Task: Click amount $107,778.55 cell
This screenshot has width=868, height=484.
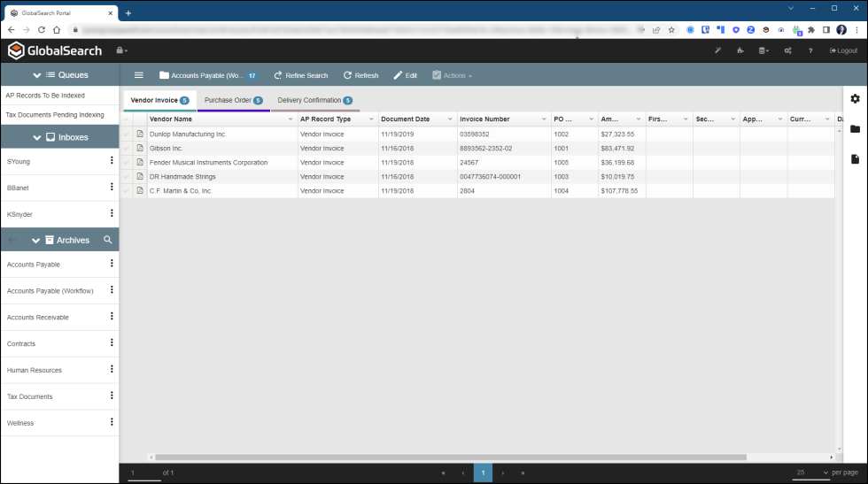Action: tap(619, 190)
